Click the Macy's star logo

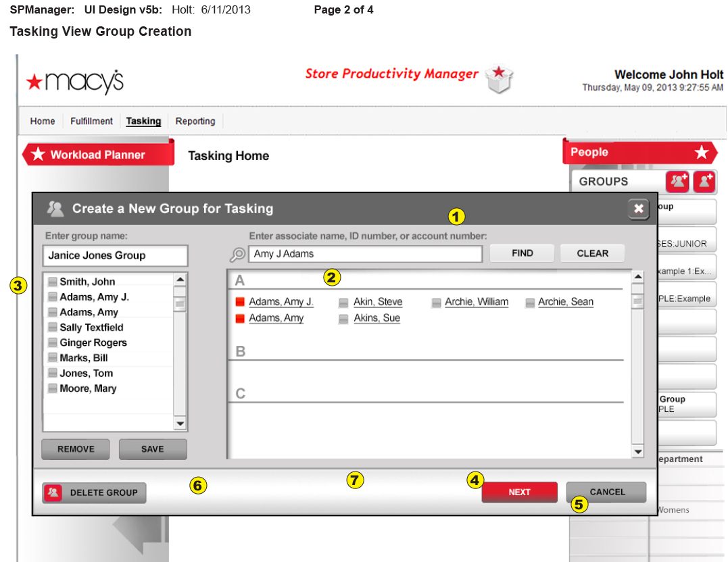(74, 82)
